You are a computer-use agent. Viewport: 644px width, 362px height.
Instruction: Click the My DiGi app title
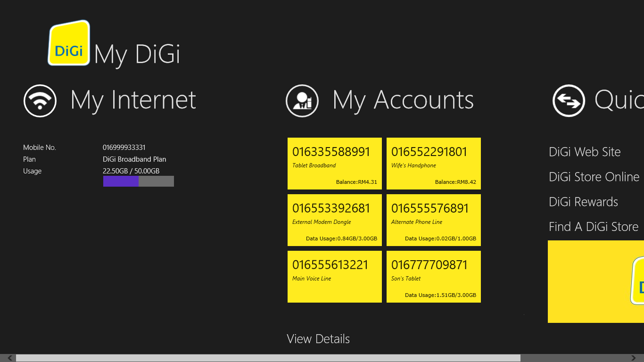tap(137, 55)
